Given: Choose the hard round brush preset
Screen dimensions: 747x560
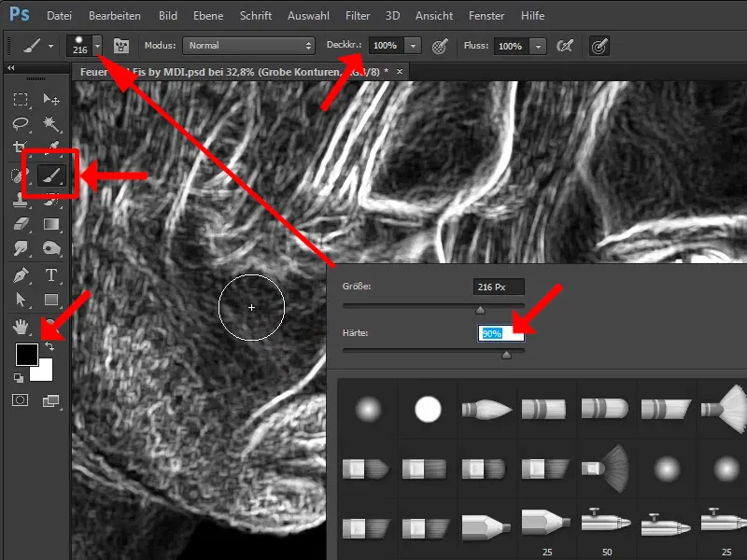Looking at the screenshot, I should point(428,409).
